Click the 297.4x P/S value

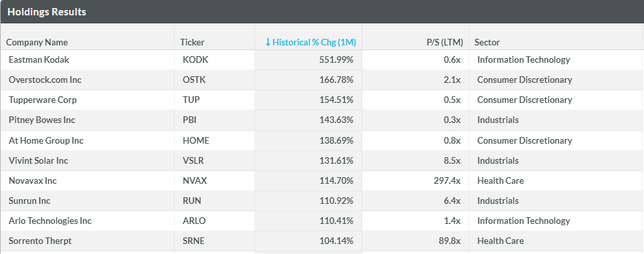(x=447, y=180)
